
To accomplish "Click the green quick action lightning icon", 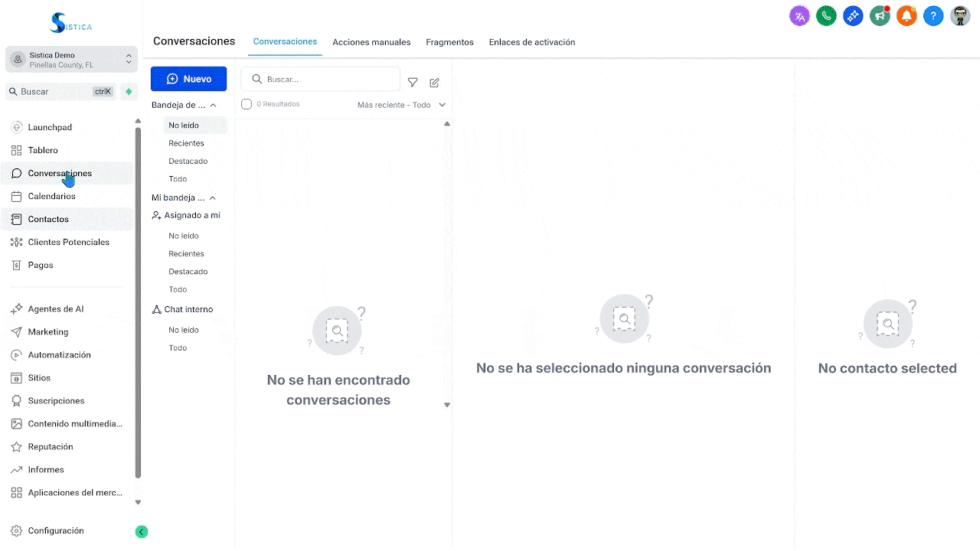I will click(x=129, y=92).
